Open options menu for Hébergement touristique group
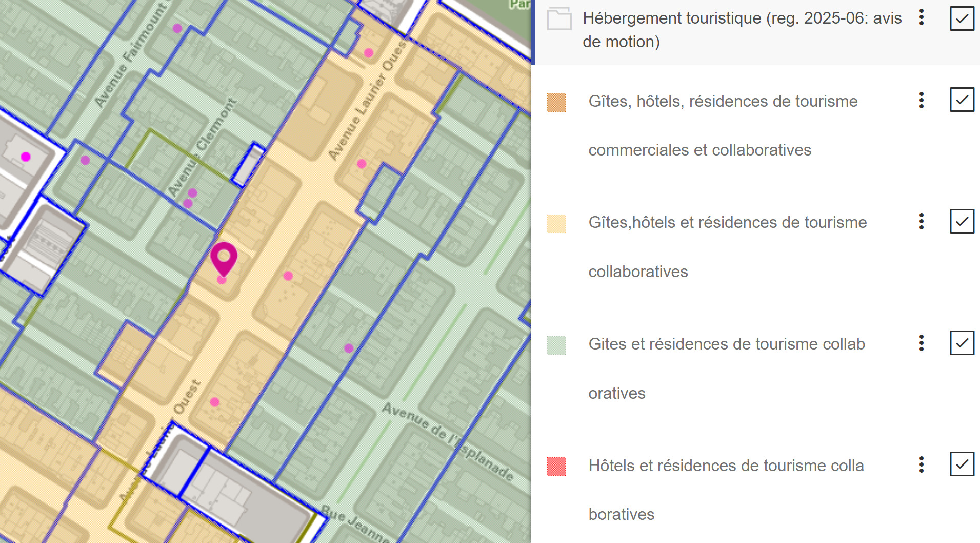Viewport: 980px width, 543px height. [922, 17]
